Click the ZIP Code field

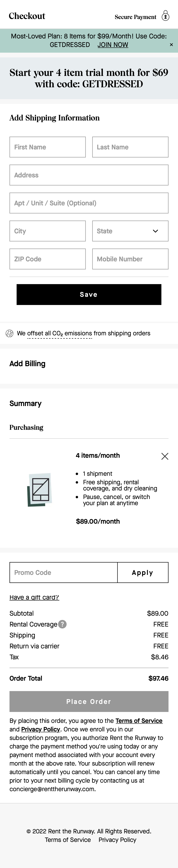tap(47, 259)
